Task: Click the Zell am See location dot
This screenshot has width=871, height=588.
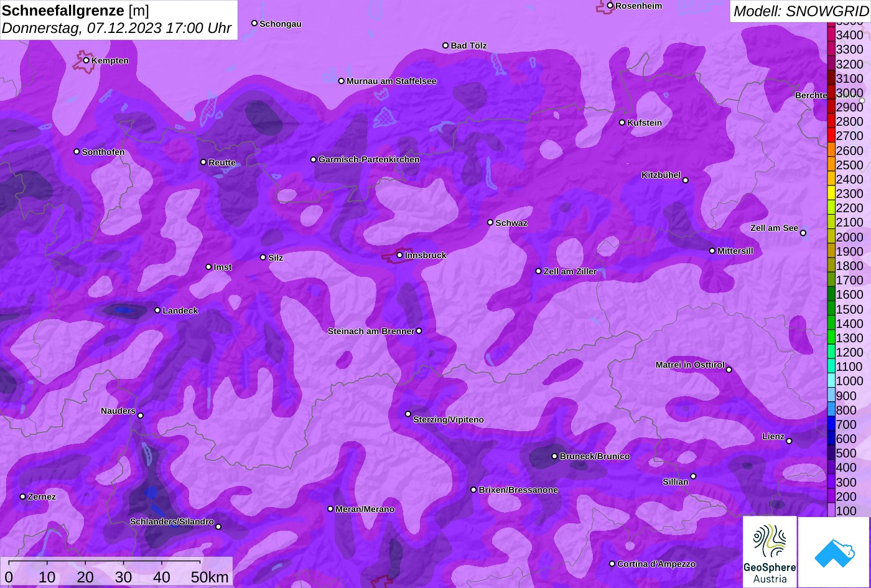Action: [x=803, y=233]
